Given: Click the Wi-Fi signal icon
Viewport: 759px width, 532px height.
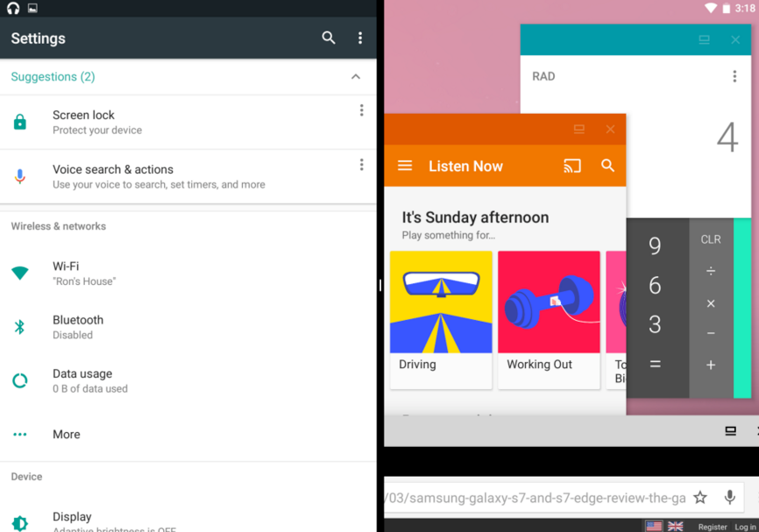Looking at the screenshot, I should point(20,273).
